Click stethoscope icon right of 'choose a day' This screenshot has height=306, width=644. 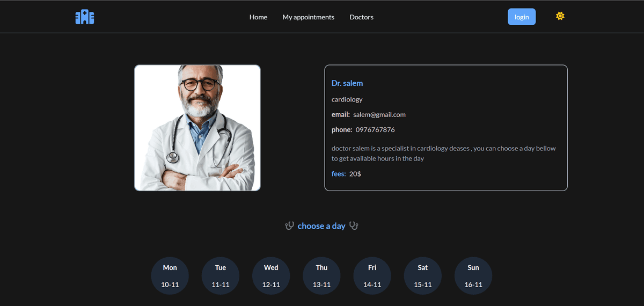354,226
